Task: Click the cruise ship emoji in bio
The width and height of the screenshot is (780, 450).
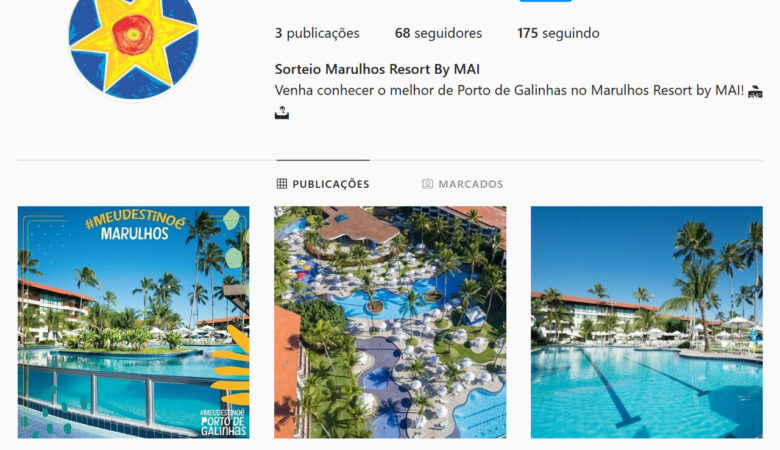Action: click(755, 91)
